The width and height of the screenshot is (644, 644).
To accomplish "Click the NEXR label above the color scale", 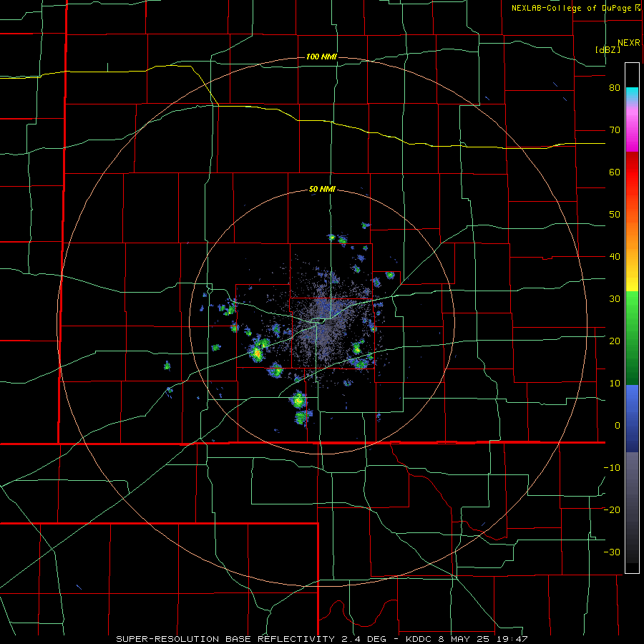I will [628, 43].
